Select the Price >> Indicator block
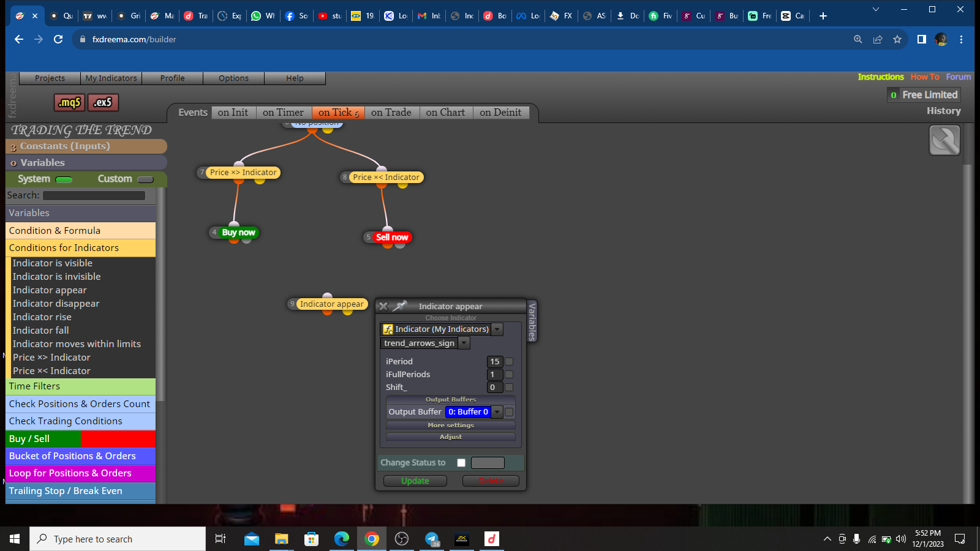This screenshot has width=980, height=551. (243, 173)
